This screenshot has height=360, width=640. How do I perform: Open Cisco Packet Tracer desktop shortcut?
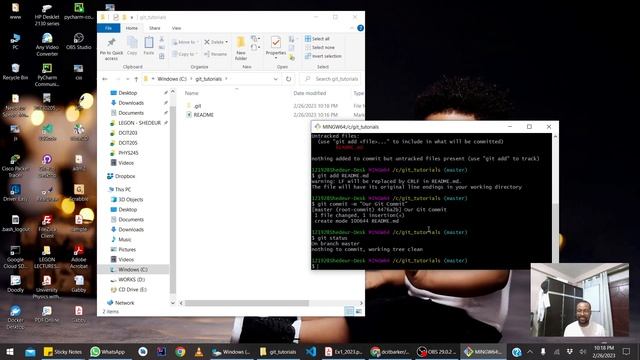15,165
